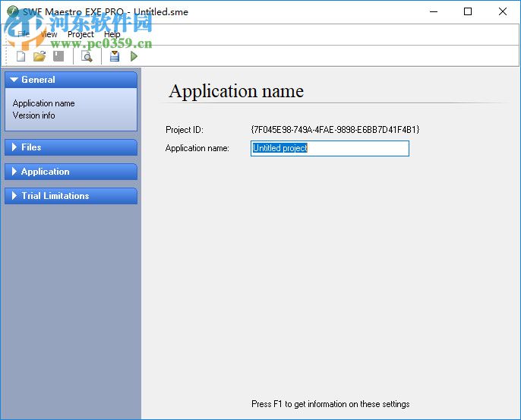Click the New project toolbar icon
This screenshot has width=521, height=420.
[21, 56]
